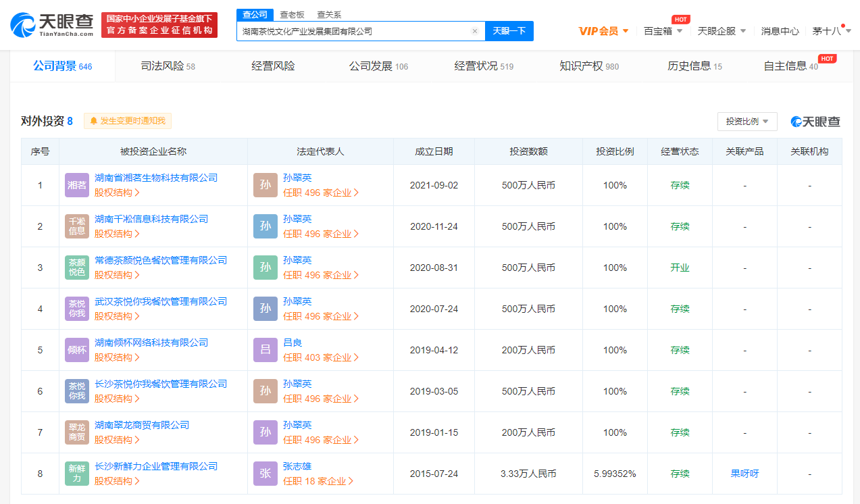Open the 湖南翠龙商贸有限公司 company link

[142, 425]
